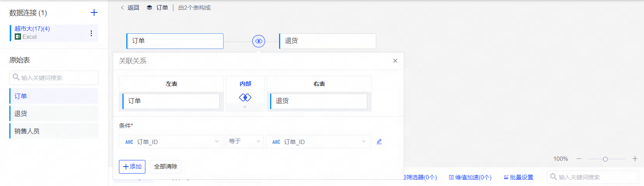The image size is (644, 186).
Task: Select the 退货 table in original tables list
Action: pos(54,114)
